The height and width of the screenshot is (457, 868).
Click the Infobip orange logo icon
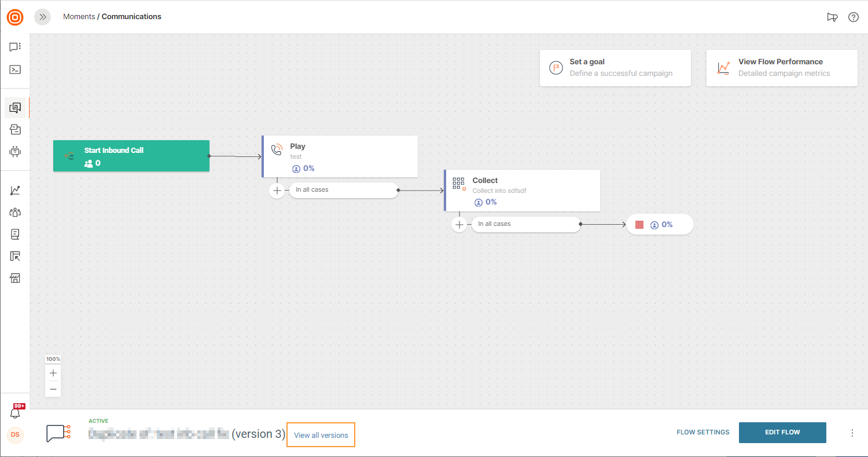click(15, 17)
